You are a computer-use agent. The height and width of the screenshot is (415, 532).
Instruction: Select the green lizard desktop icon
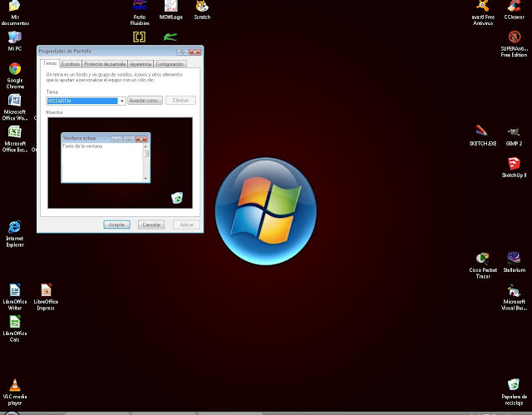170,37
